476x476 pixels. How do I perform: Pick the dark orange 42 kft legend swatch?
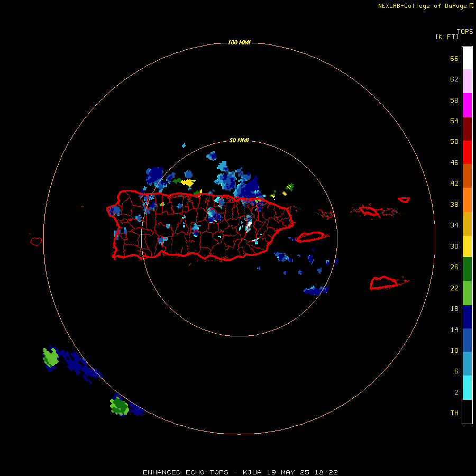467,176
